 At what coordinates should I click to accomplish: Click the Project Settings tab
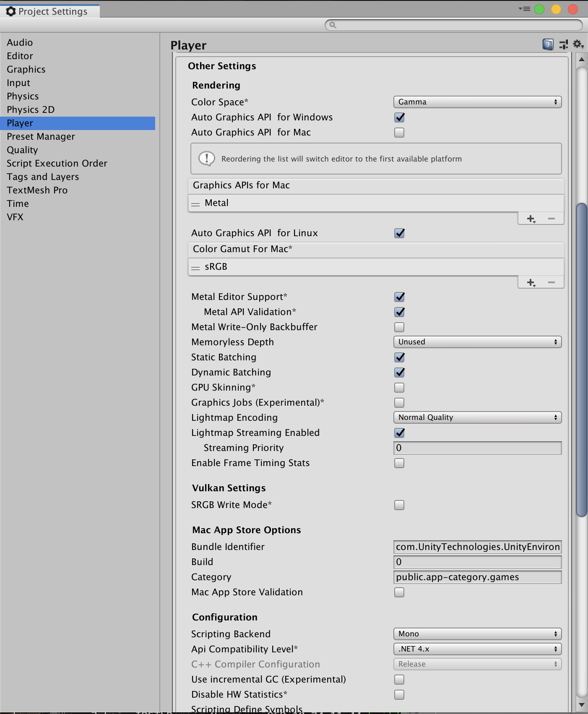tap(50, 11)
